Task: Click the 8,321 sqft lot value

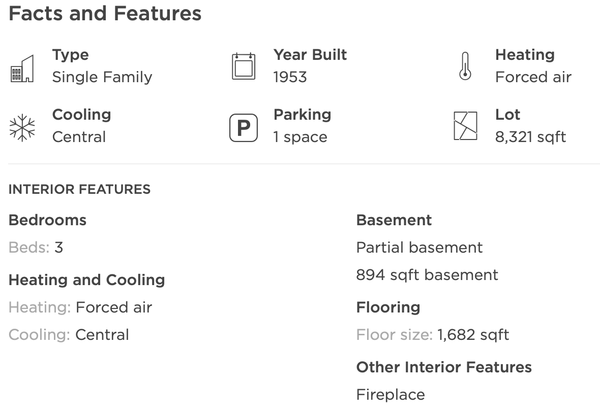Action: [530, 137]
